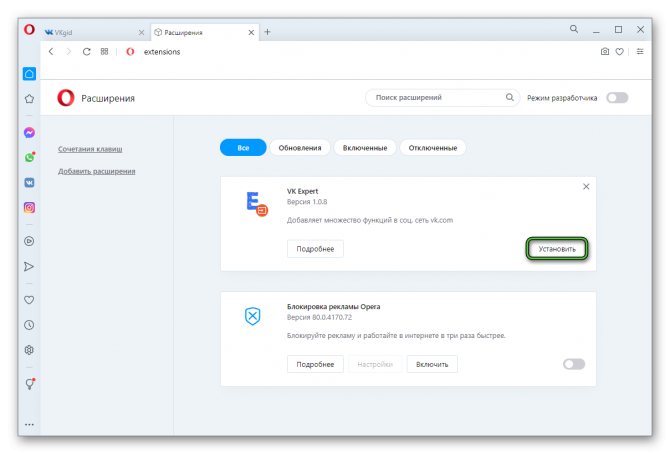The width and height of the screenshot is (670, 454).
Task: Open the triangular arrow icon in the sidebar
Action: point(29,267)
